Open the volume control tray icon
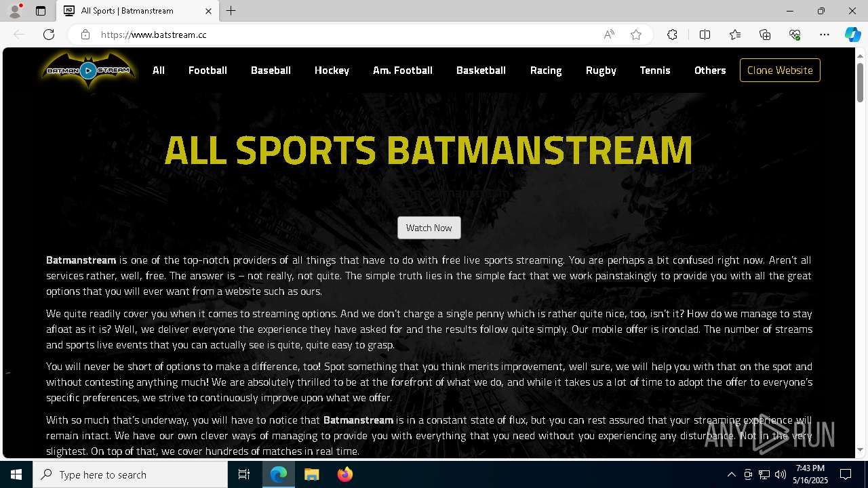Screen dimensions: 868x488 coord(781,474)
